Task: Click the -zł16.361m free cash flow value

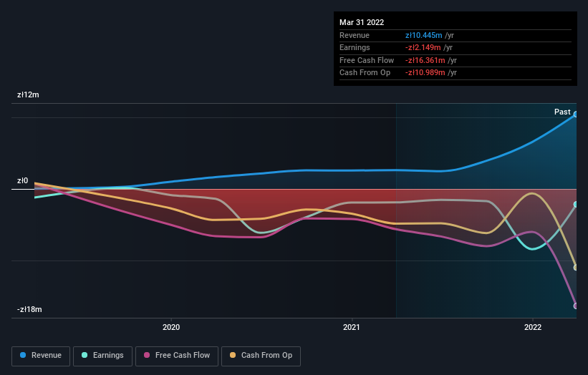Action: pos(425,60)
